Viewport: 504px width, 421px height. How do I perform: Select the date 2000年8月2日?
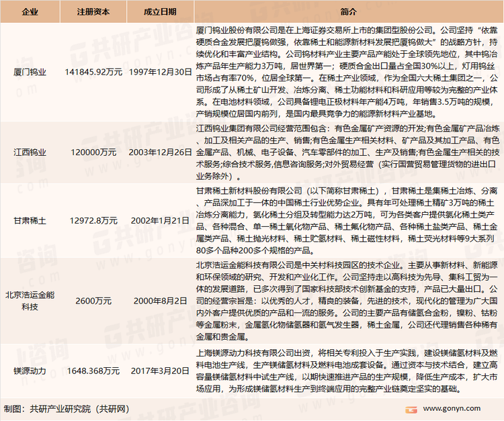[160, 301]
